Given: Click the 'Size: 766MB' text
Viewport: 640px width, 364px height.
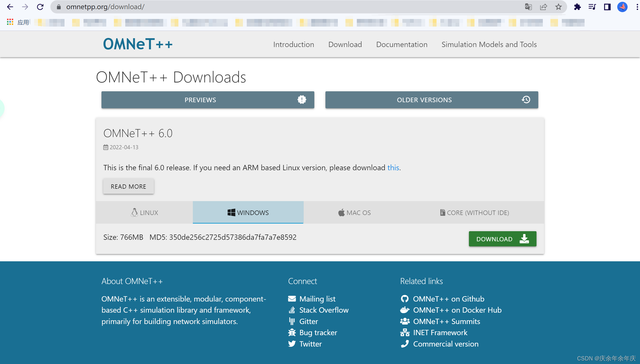Looking at the screenshot, I should pos(123,237).
